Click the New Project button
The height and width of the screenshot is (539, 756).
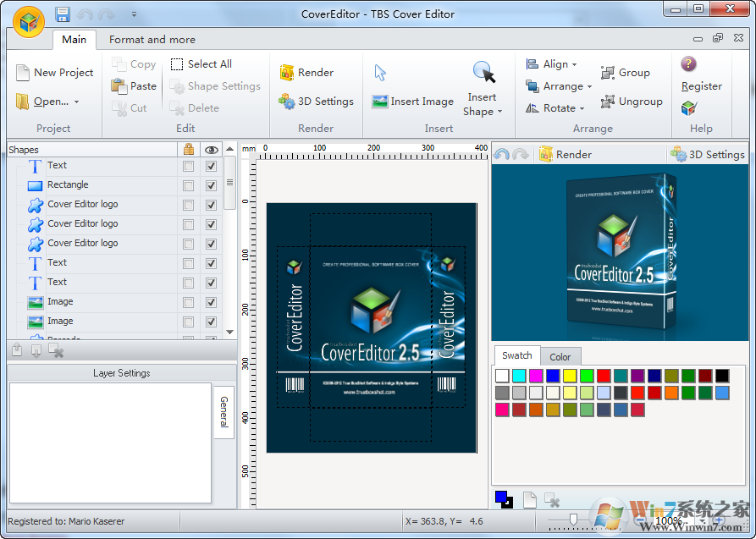[54, 72]
